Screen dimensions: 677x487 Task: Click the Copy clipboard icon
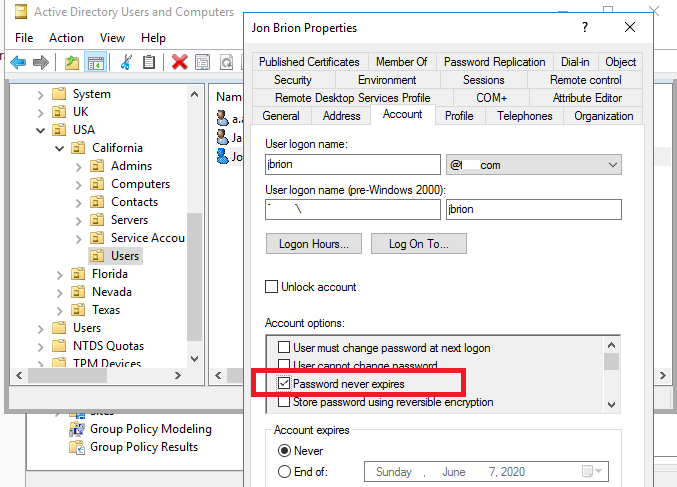point(149,62)
